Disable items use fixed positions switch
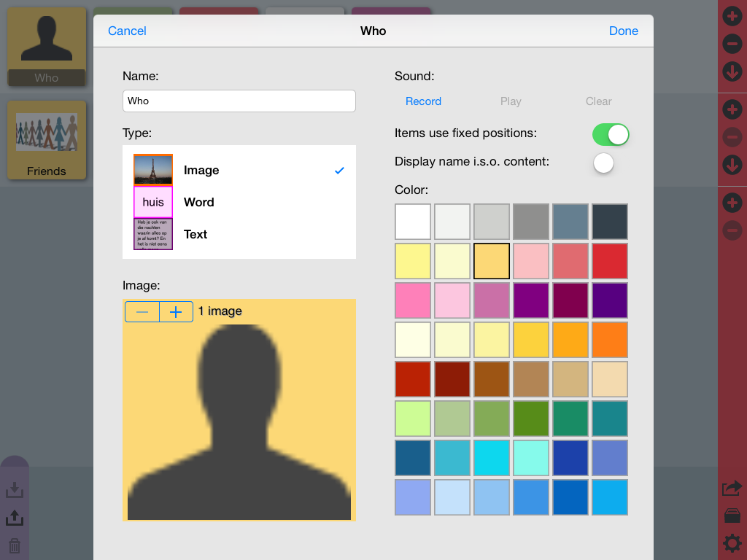 [x=611, y=134]
